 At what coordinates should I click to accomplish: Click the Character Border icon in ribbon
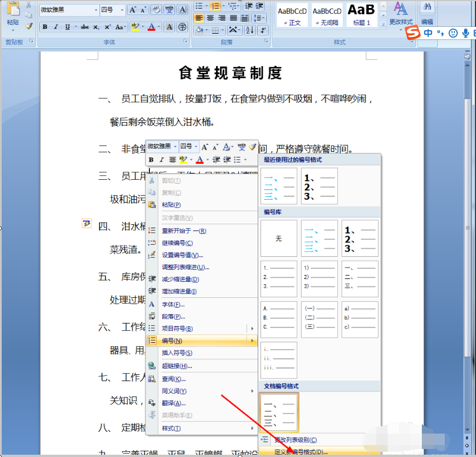tap(182, 10)
